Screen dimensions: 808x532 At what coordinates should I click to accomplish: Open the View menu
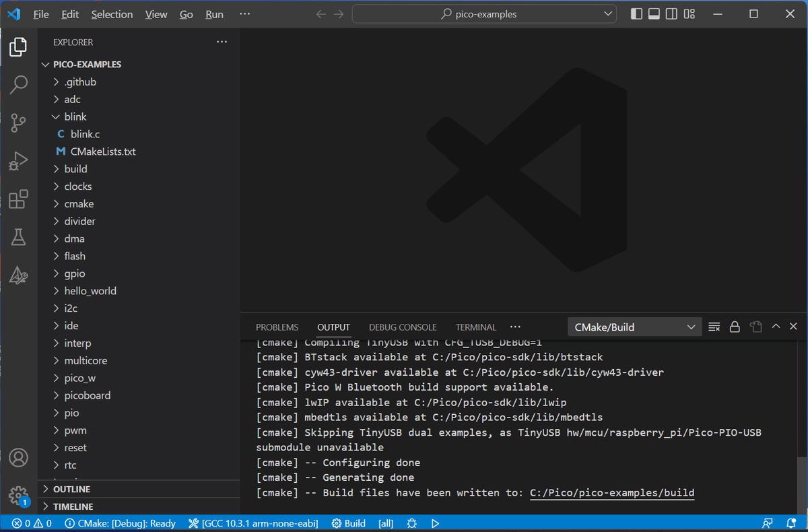point(156,14)
